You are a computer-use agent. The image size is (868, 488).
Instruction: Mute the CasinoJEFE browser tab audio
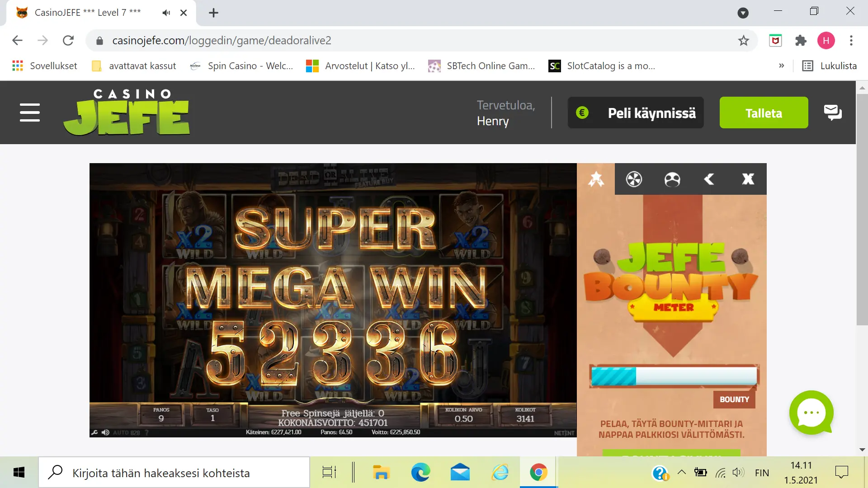click(166, 13)
